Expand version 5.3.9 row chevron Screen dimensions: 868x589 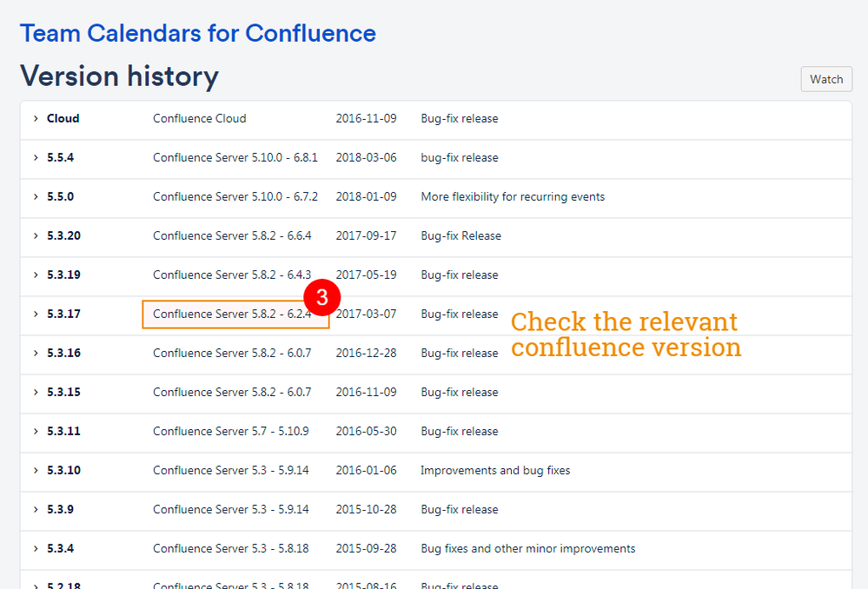(x=36, y=509)
